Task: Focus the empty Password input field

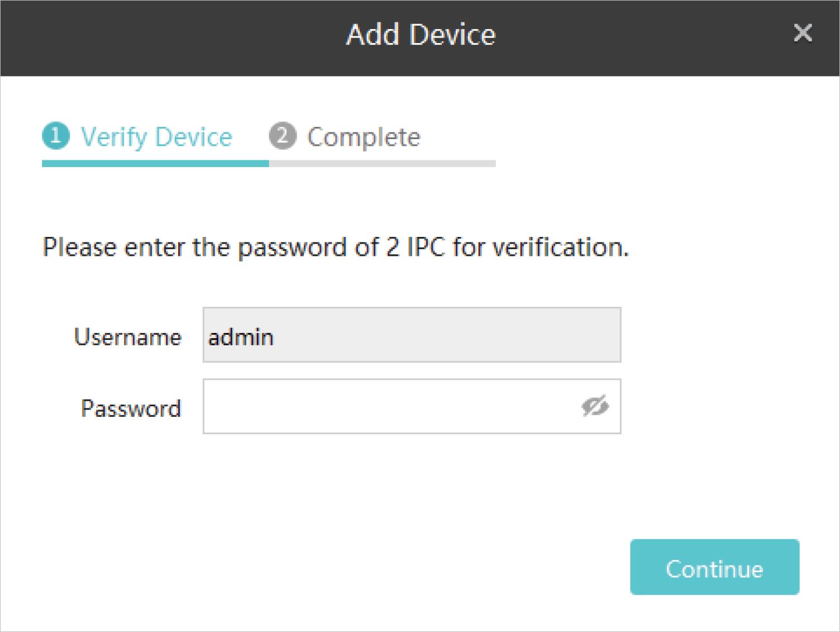Action: click(x=391, y=406)
